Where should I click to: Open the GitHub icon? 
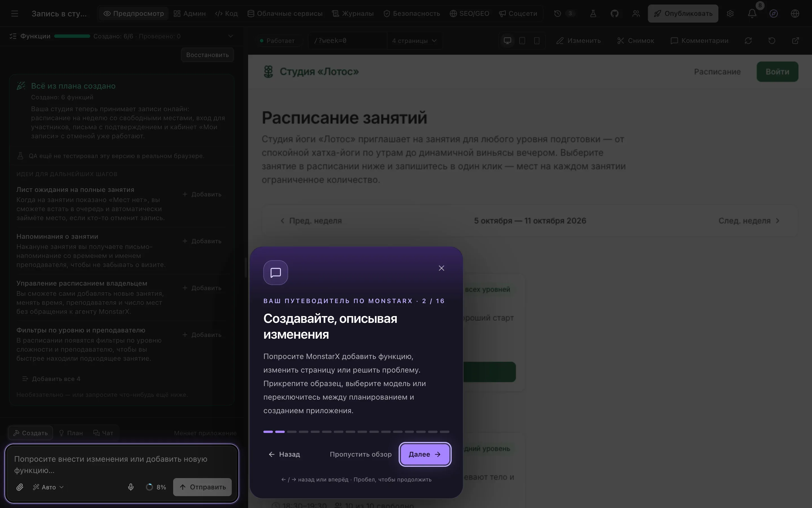tap(614, 14)
